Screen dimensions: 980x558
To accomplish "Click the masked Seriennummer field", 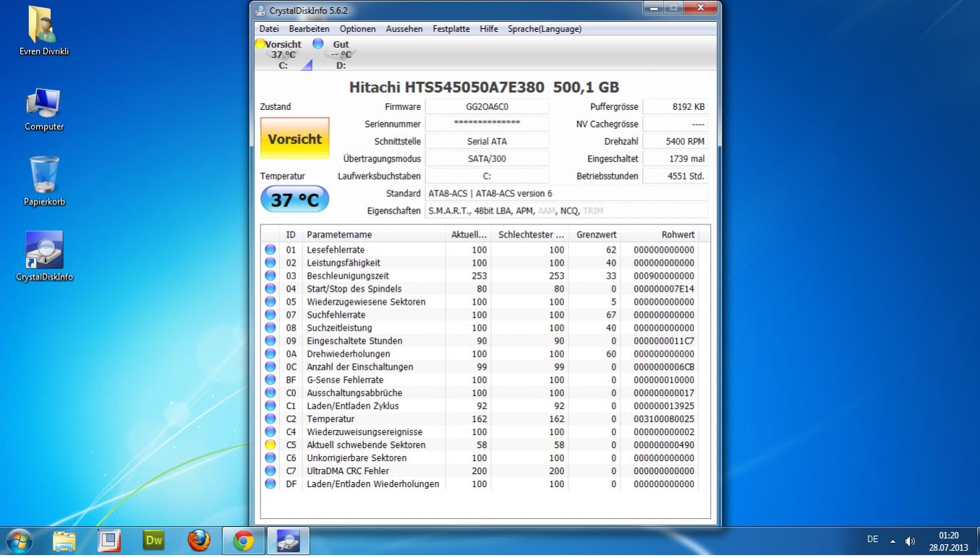I will (x=487, y=124).
